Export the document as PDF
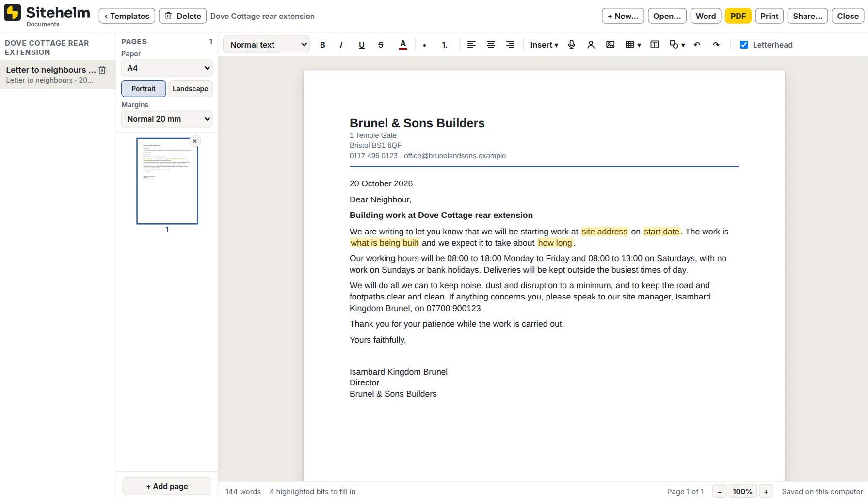This screenshot has height=498, width=868. tap(738, 16)
